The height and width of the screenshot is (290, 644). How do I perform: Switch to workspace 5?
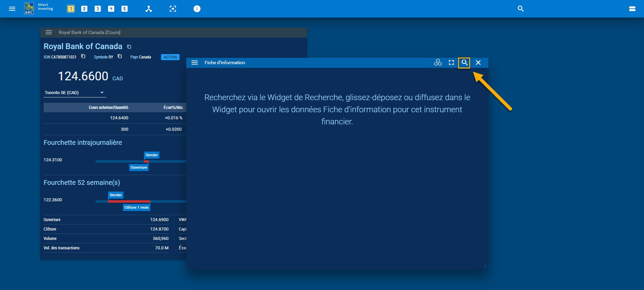125,9
